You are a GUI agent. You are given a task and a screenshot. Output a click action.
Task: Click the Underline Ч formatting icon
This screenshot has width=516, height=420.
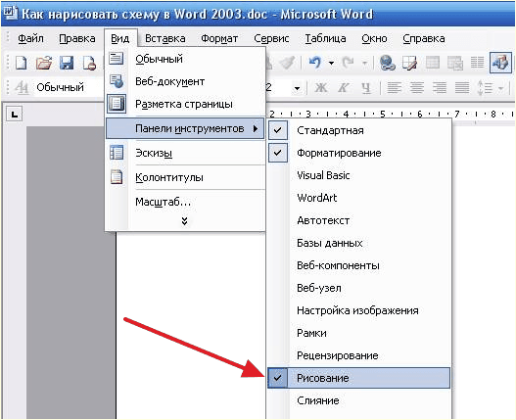coord(366,87)
